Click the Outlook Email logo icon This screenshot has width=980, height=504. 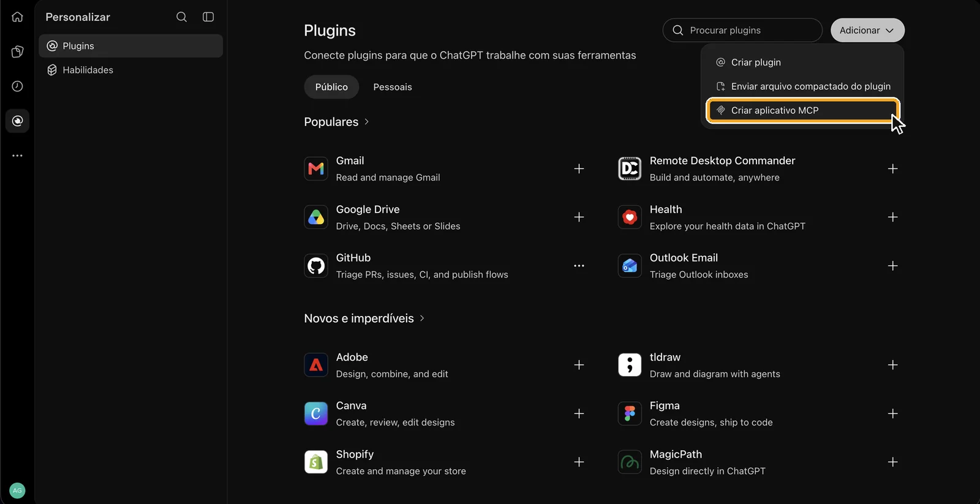(630, 266)
